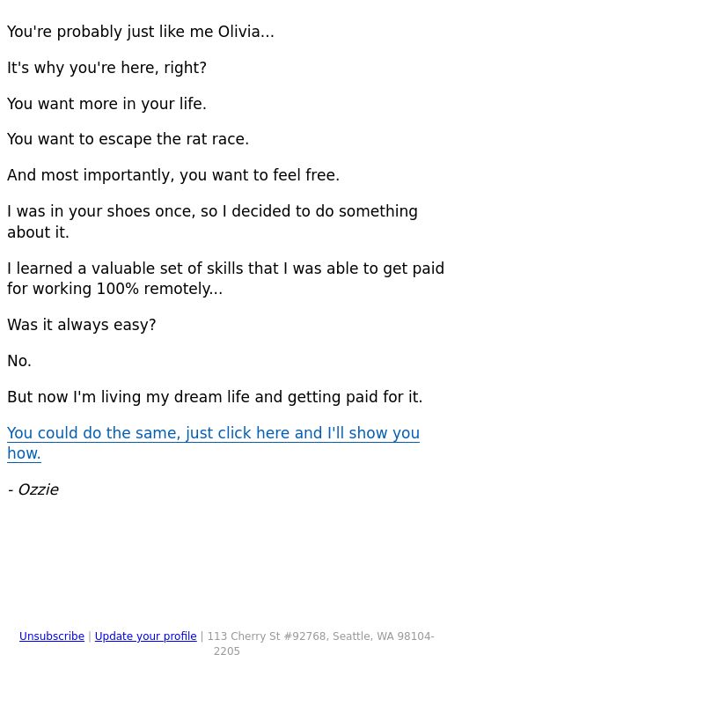The width and height of the screenshot is (704, 728).
Task: Click the 'Was it always easy?' question
Action: [82, 325]
